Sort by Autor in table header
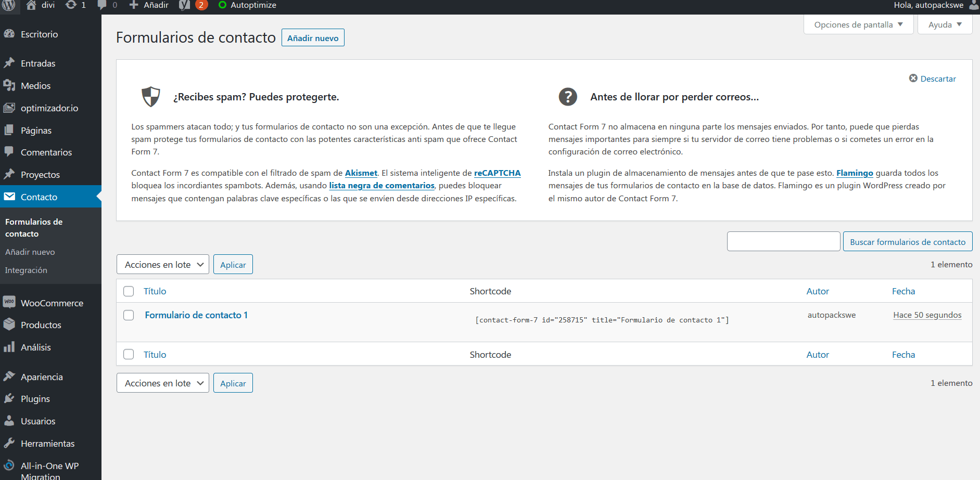Image resolution: width=980 pixels, height=480 pixels. [x=818, y=291]
